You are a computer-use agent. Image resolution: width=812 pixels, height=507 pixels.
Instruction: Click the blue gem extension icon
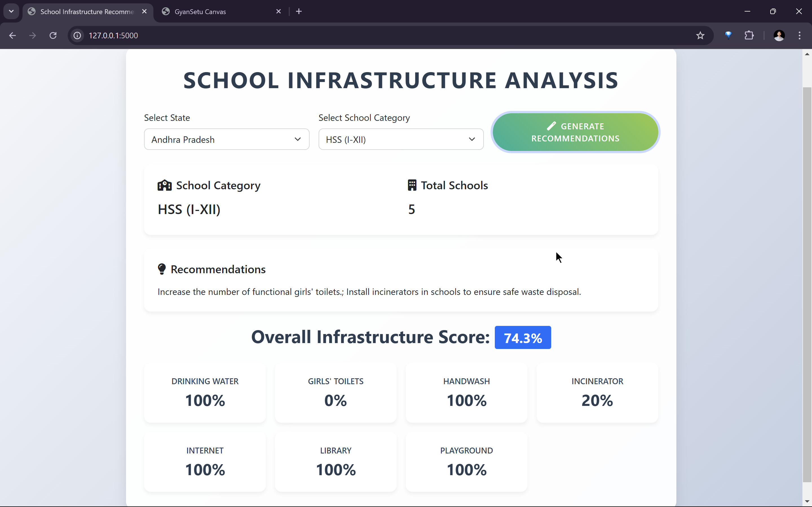728,35
